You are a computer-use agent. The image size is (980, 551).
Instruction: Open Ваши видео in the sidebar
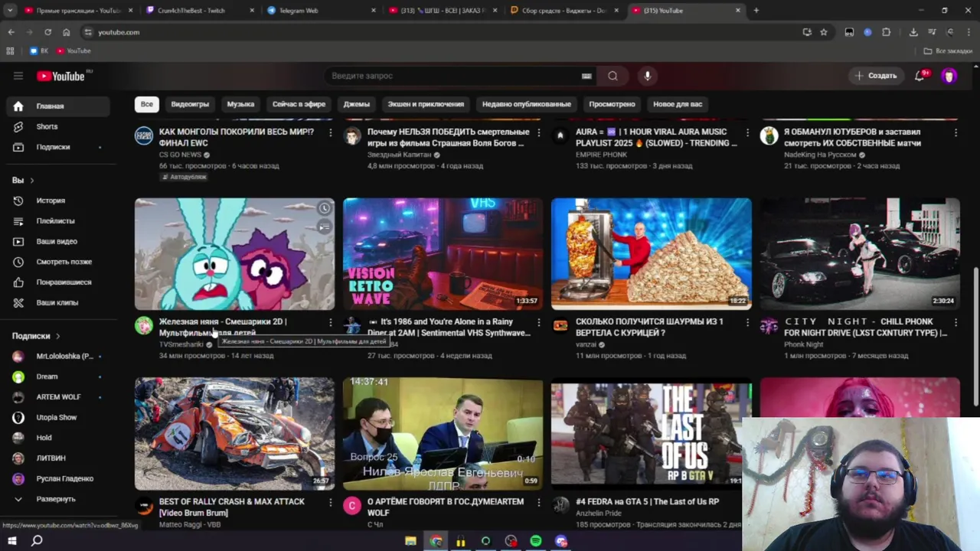[x=58, y=241]
